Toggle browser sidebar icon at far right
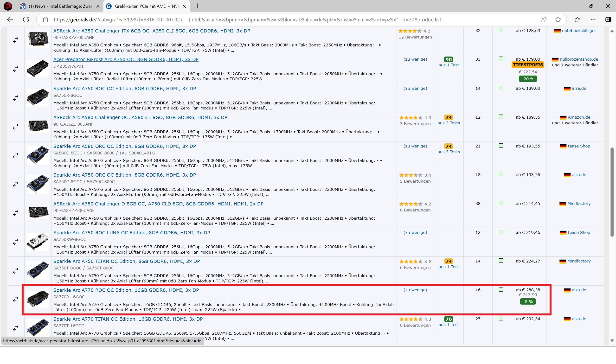 tap(608, 20)
